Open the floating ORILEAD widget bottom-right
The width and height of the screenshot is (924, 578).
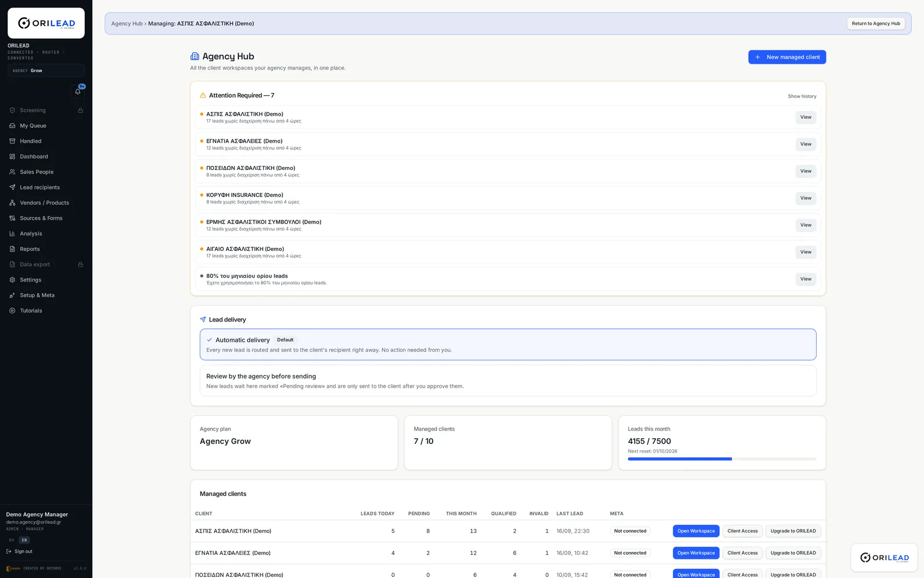pyautogui.click(x=884, y=558)
